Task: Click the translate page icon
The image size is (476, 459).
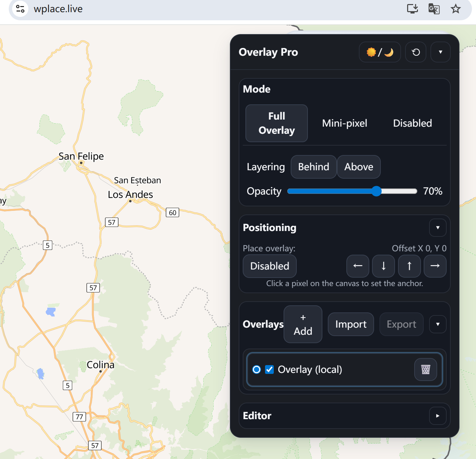Action: point(434,9)
